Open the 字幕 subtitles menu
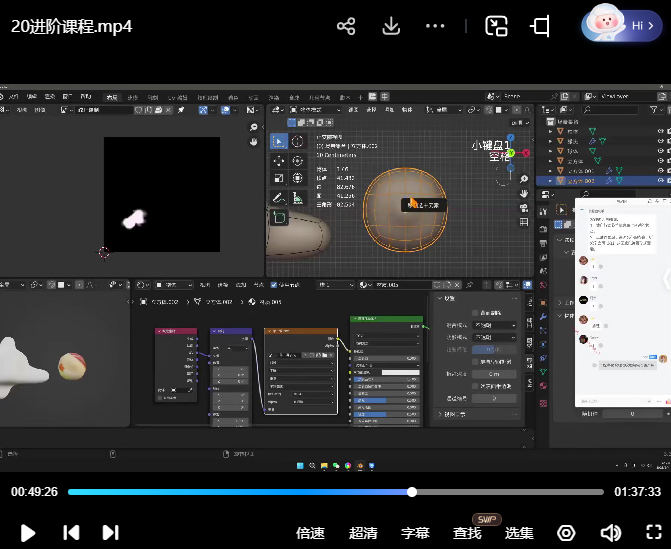The image size is (671, 549). point(415,533)
